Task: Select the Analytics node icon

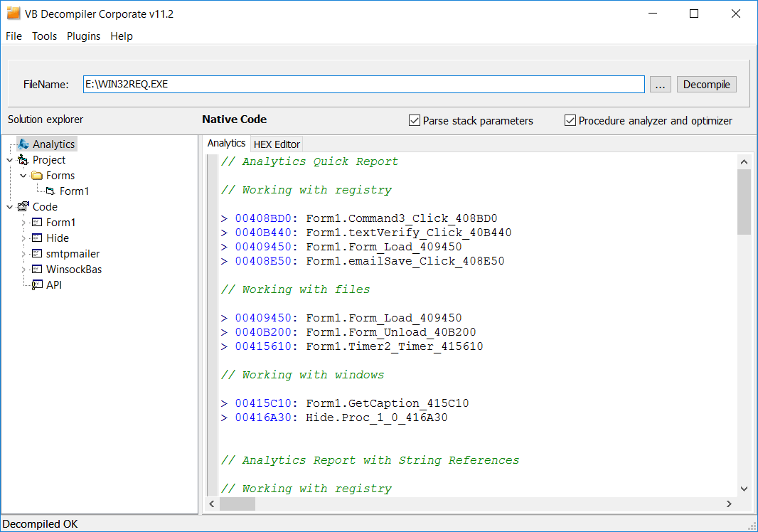Action: [23, 144]
